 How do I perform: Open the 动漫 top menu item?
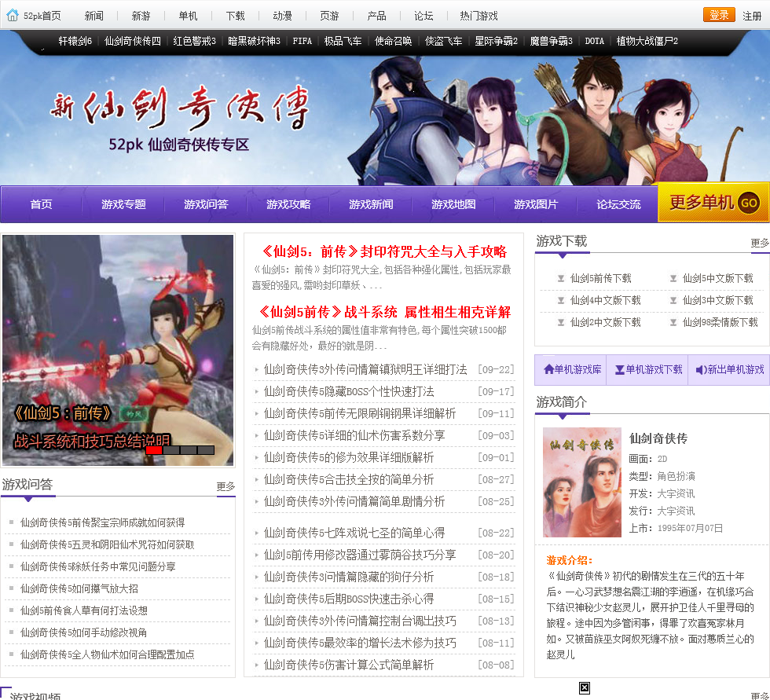pos(282,16)
